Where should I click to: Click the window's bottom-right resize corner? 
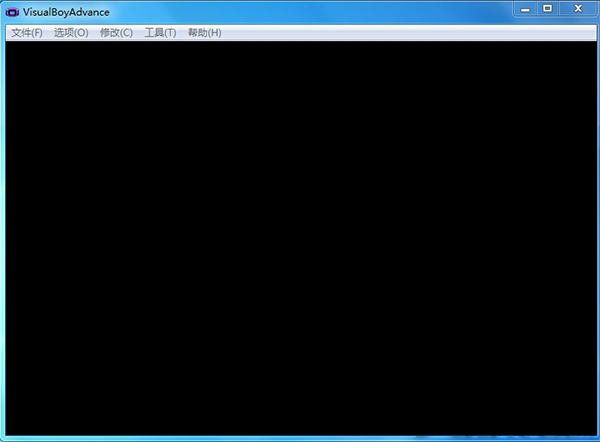[x=596, y=438]
